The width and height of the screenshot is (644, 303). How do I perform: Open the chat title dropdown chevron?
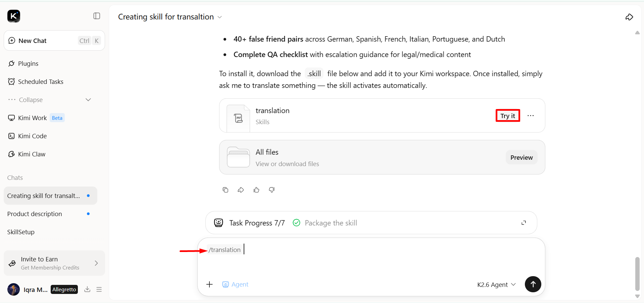click(220, 17)
